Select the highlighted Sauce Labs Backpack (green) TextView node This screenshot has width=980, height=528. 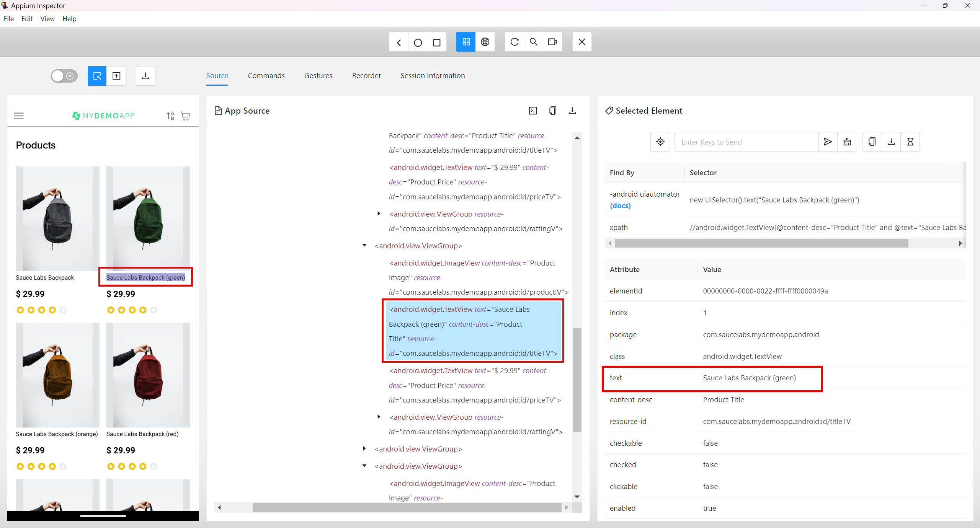pyautogui.click(x=473, y=331)
